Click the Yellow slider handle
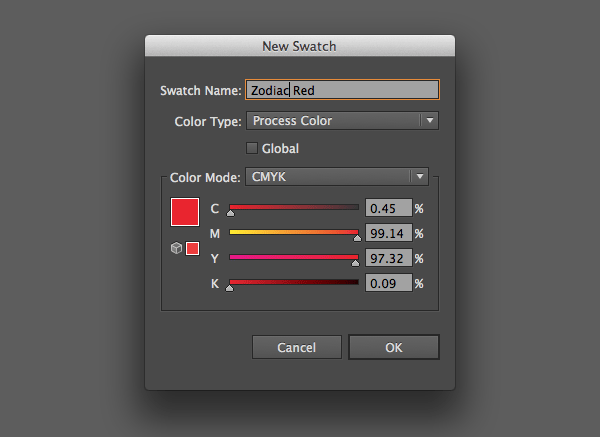The width and height of the screenshot is (600, 437). click(x=355, y=263)
